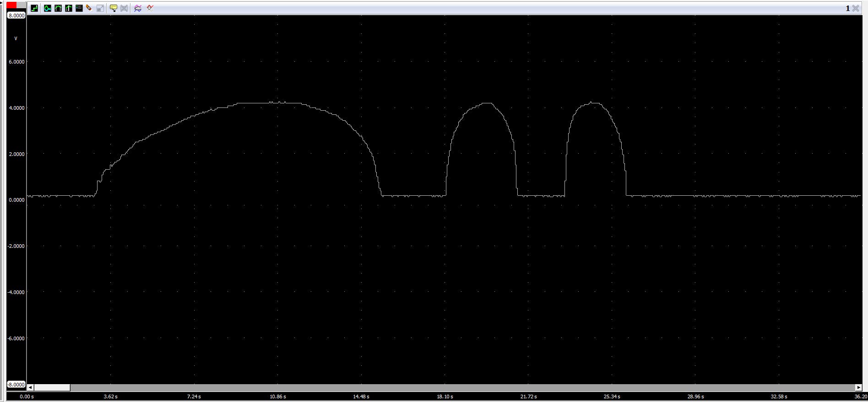Image resolution: width=868 pixels, height=402 pixels.
Task: Click the right scroll arrow button
Action: 858,388
